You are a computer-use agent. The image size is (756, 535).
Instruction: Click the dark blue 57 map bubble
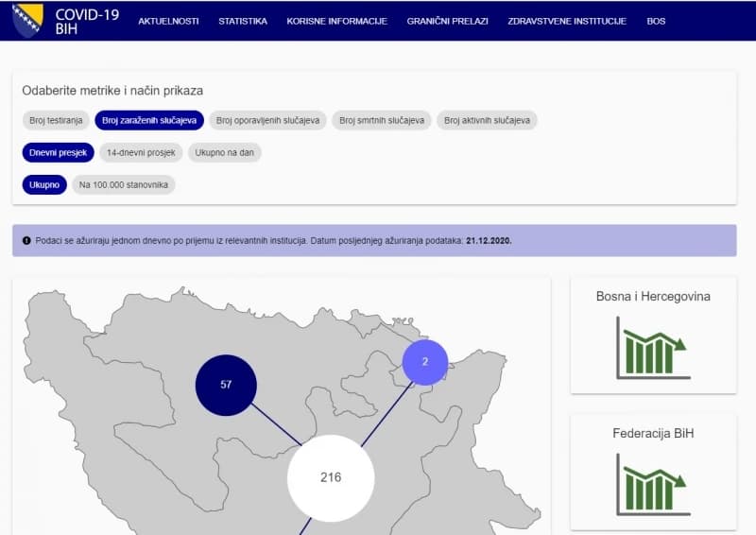pyautogui.click(x=226, y=385)
